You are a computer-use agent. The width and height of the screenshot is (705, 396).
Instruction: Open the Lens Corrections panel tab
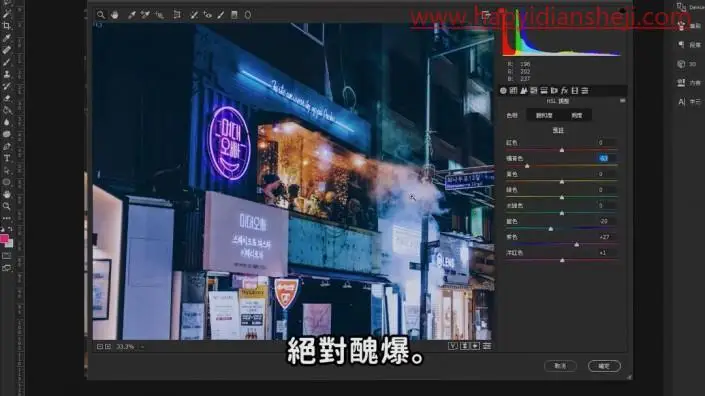tap(554, 91)
